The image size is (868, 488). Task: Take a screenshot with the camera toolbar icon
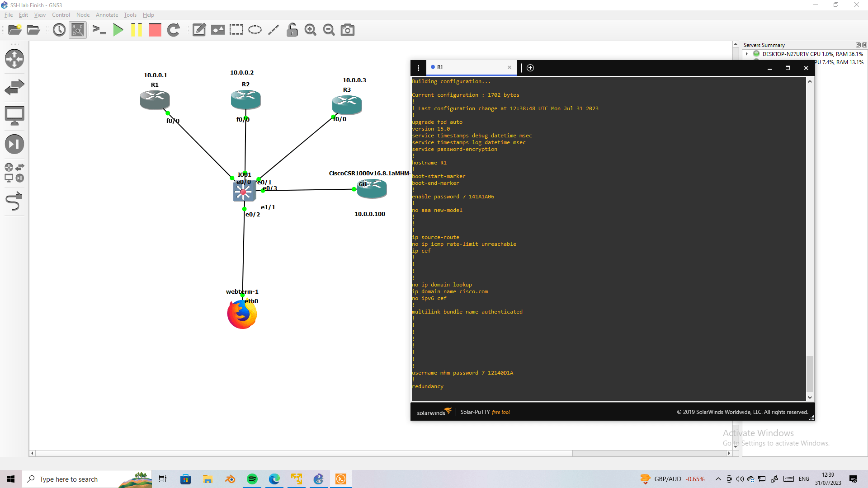point(347,30)
